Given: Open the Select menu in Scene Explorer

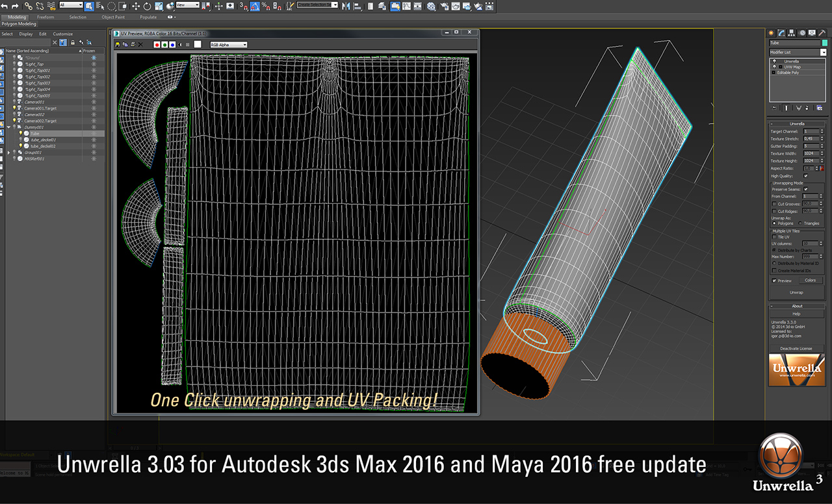Looking at the screenshot, I should (7, 34).
